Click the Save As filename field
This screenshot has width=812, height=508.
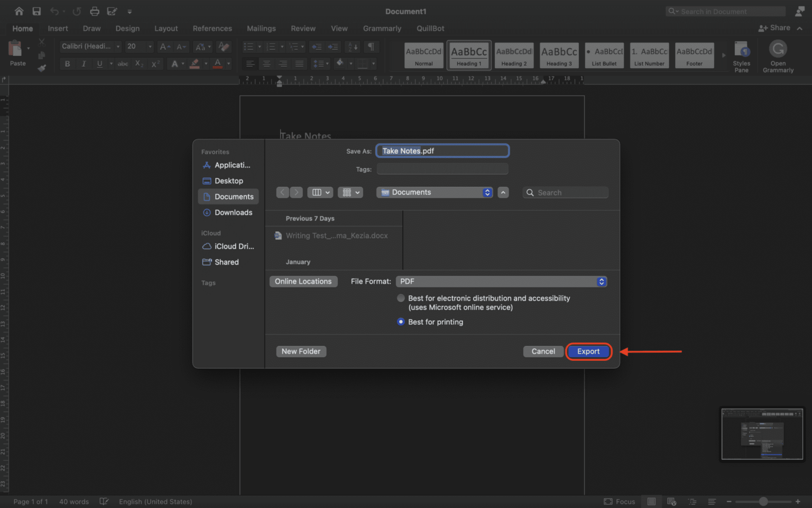coord(442,150)
